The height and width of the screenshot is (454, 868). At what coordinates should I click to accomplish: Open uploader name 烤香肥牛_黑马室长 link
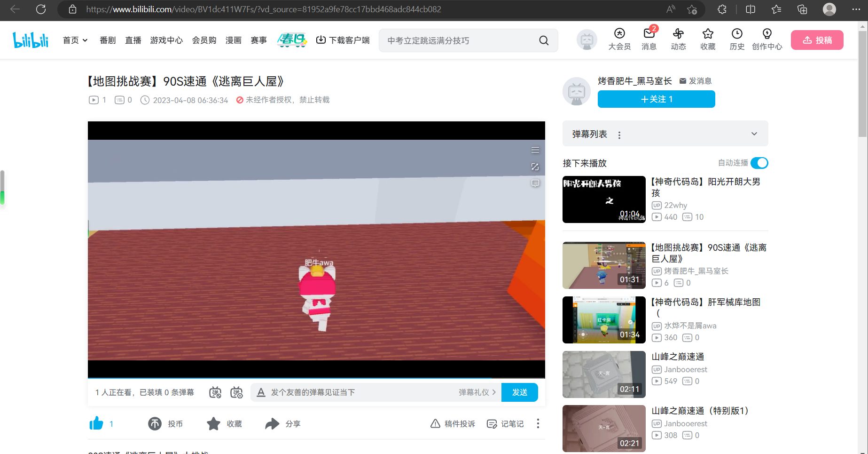(635, 81)
